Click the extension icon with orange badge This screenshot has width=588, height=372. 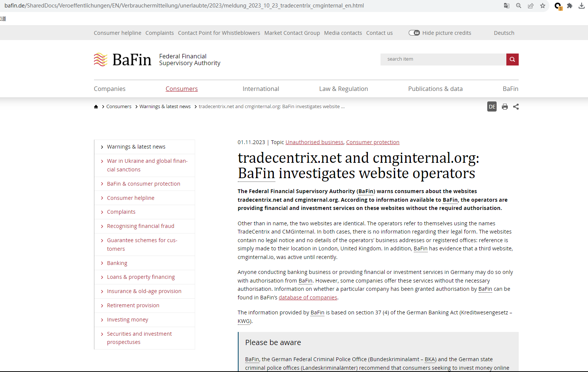pos(558,6)
